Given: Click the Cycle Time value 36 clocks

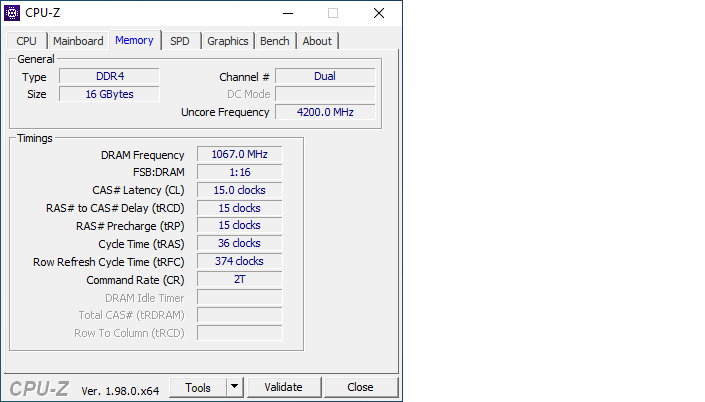Looking at the screenshot, I should point(240,243).
